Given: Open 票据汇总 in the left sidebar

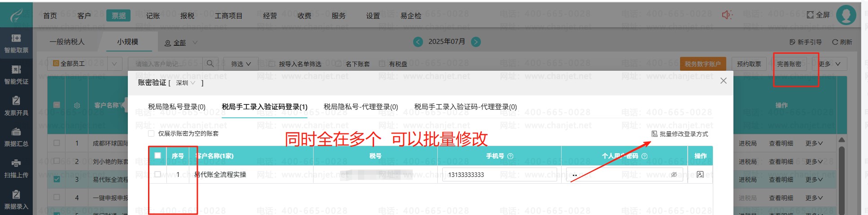Looking at the screenshot, I should pyautogui.click(x=16, y=137).
